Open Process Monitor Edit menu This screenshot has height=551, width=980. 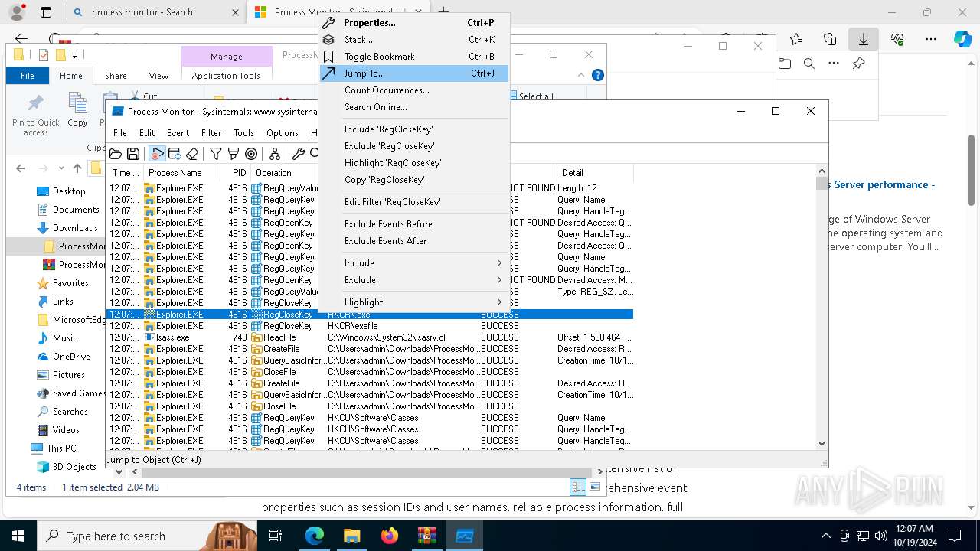(x=147, y=133)
